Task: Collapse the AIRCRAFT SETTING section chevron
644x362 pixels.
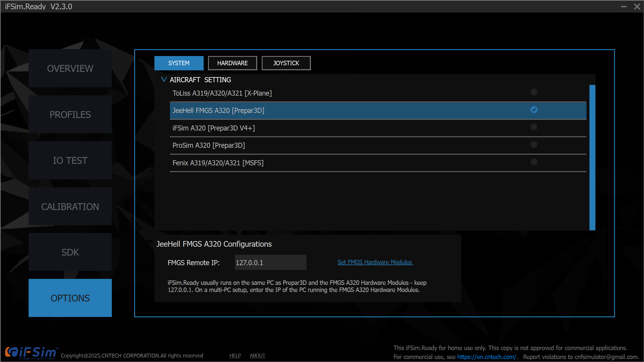Action: (164, 79)
